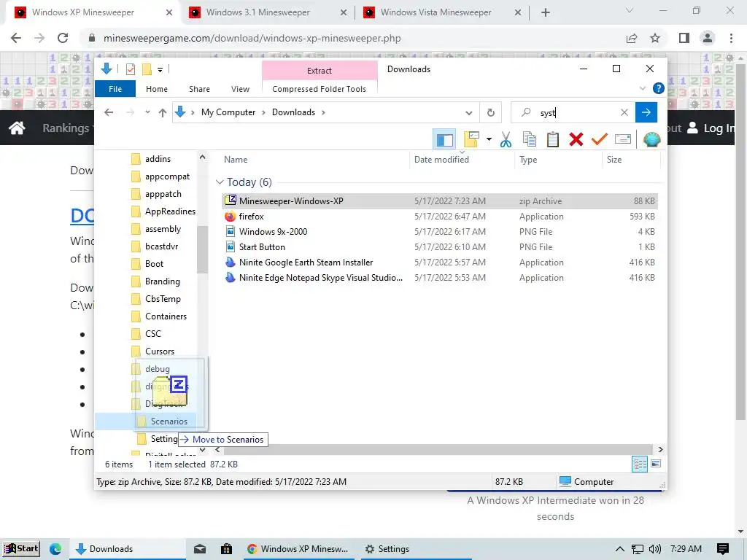Bookmark this page with star icon
This screenshot has height=560, width=747.
[655, 38]
